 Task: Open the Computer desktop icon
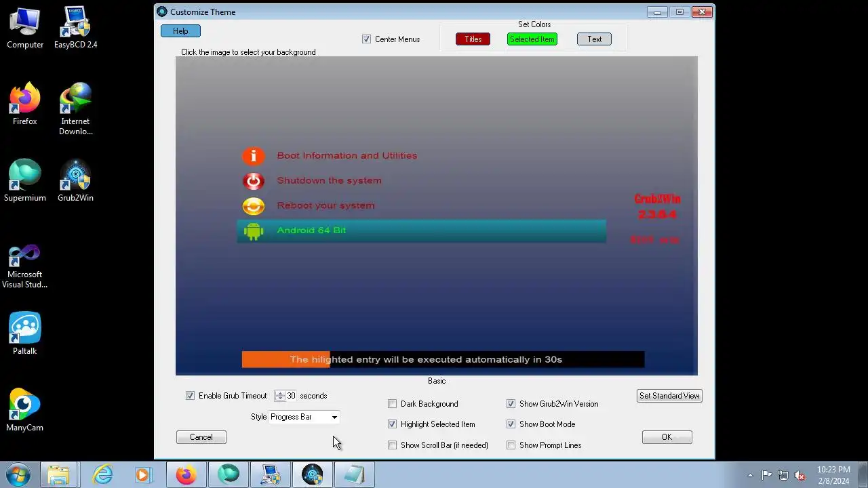(x=25, y=28)
